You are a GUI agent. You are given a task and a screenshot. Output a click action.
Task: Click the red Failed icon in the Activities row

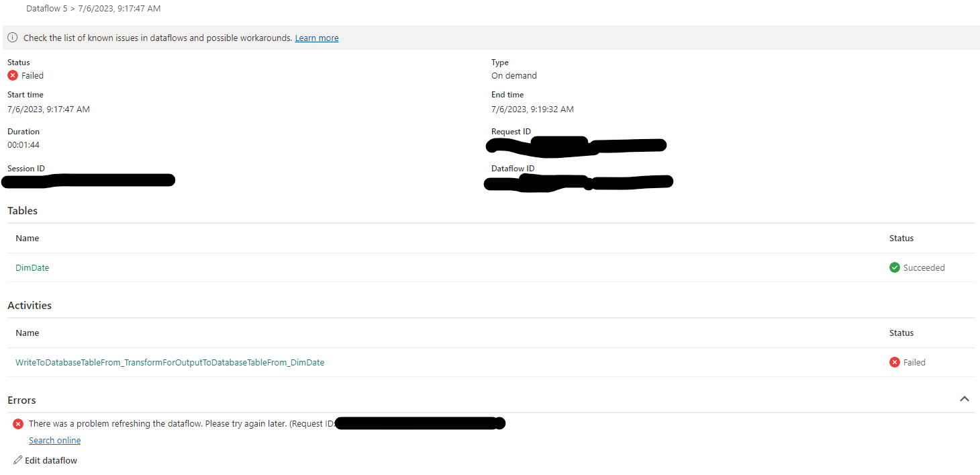click(894, 362)
